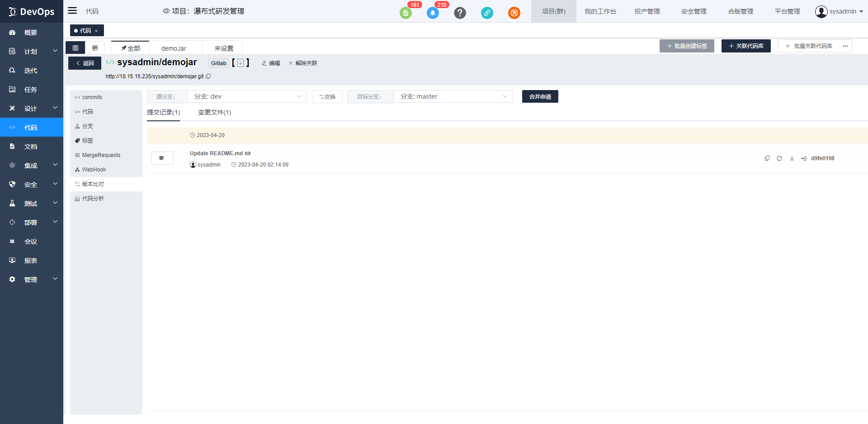Screen dimensions: 868x424
Task: Switch to card view mode
Action: pyautogui.click(x=95, y=48)
